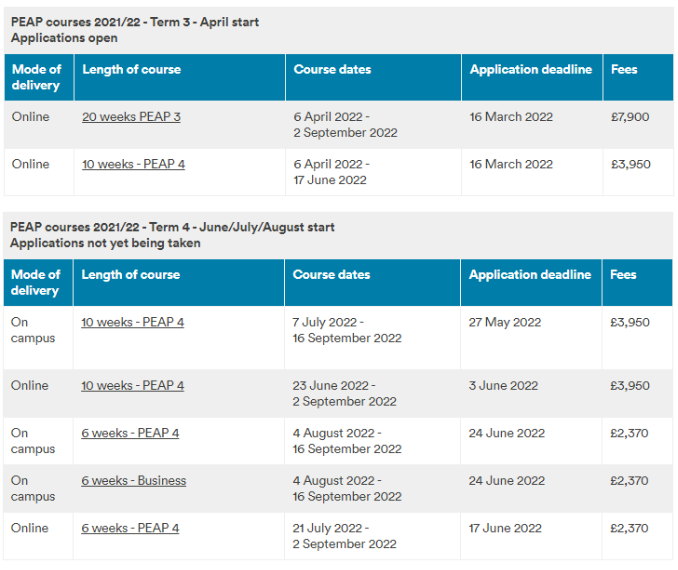Click the £7,900 fee cell
This screenshot has width=678, height=570.
click(x=630, y=117)
